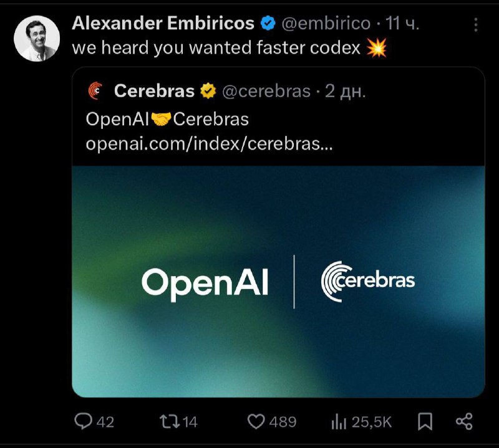Click the 2 дн. quoted tweet timestamp
Viewport: 499px width, 448px height.
pyautogui.click(x=346, y=91)
